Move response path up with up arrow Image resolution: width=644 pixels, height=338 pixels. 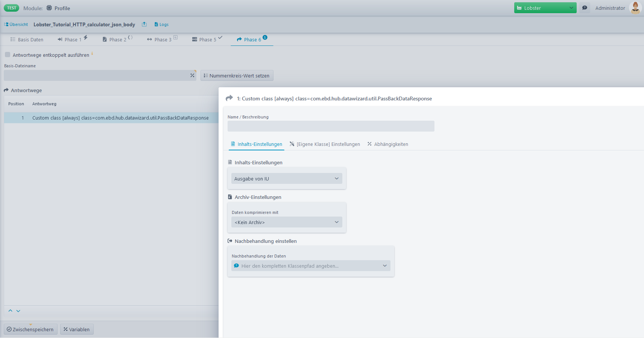point(11,311)
